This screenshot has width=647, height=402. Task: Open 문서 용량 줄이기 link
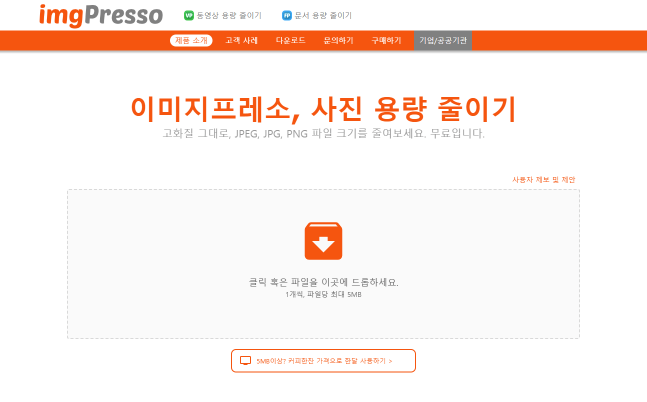(x=323, y=16)
